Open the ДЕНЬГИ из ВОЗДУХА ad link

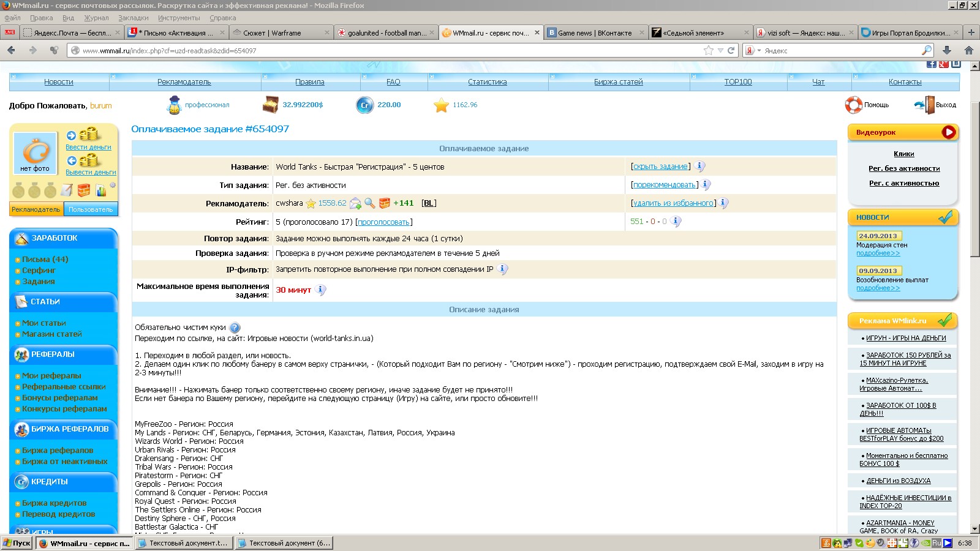tap(898, 481)
